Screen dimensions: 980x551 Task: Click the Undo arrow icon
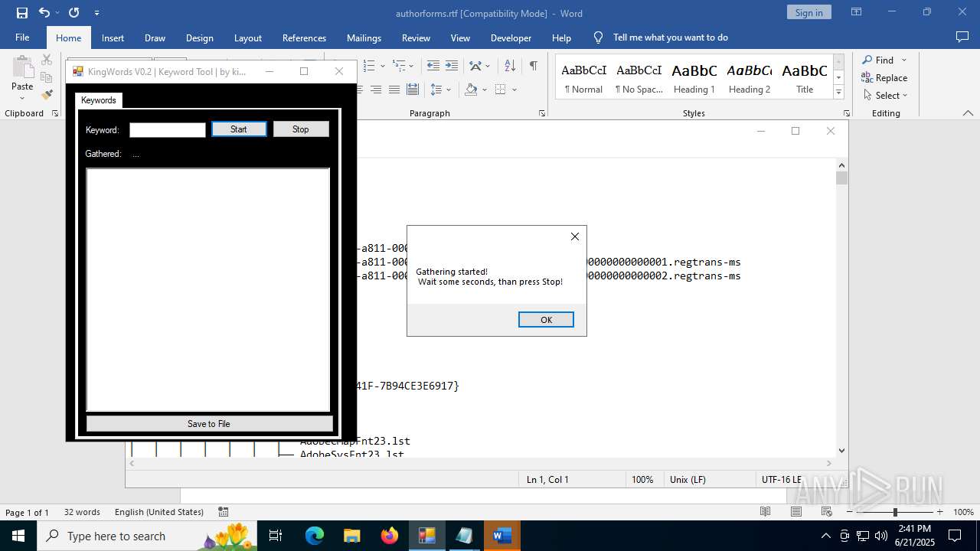[x=44, y=13]
